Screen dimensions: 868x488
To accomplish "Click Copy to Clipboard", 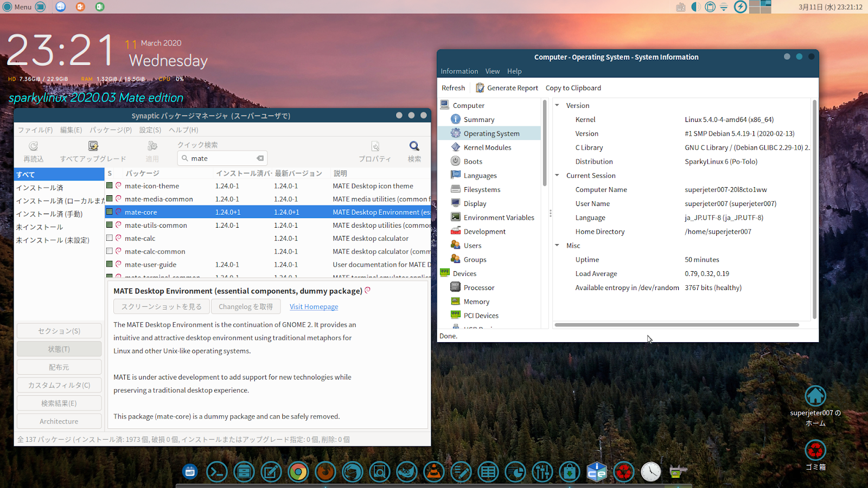I will (x=573, y=88).
